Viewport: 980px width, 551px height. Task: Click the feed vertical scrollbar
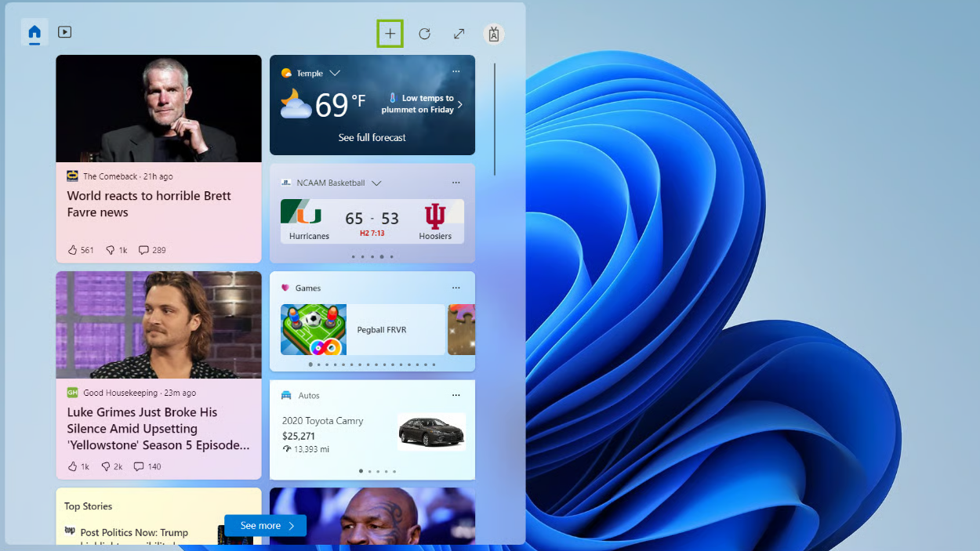click(495, 119)
